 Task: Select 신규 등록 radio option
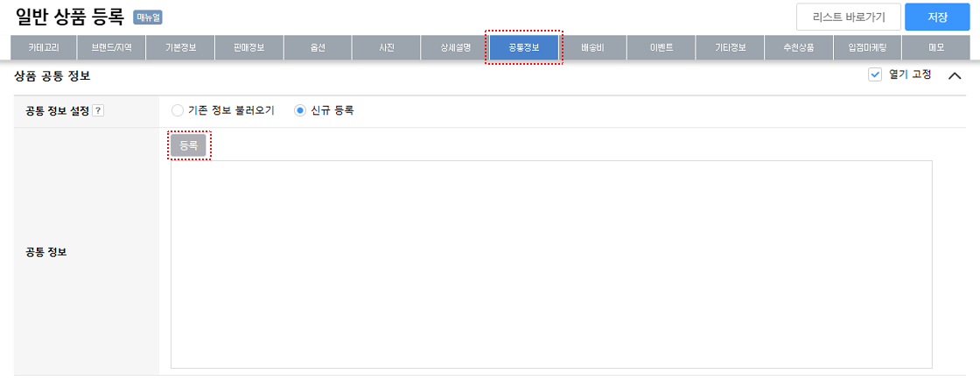[300, 110]
